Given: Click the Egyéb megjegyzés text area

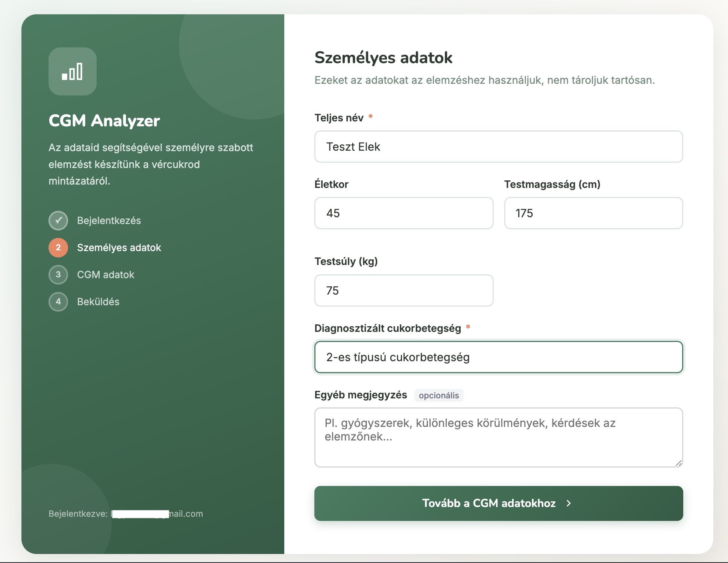Looking at the screenshot, I should (498, 437).
